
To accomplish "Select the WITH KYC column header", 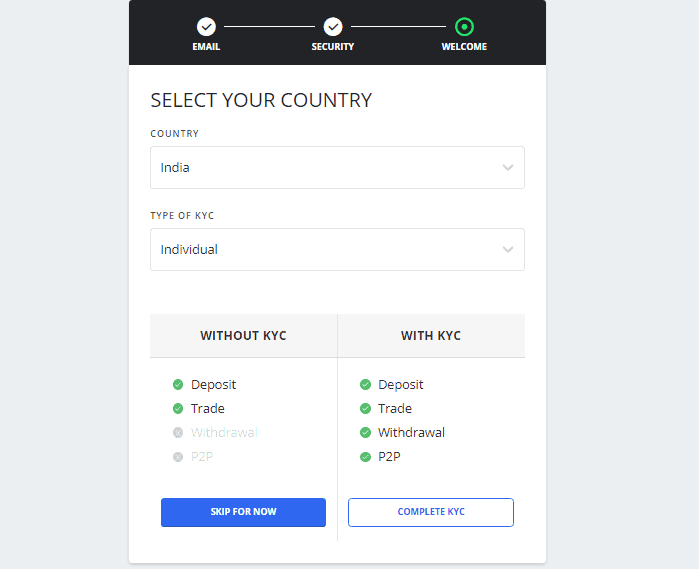I will (x=431, y=336).
